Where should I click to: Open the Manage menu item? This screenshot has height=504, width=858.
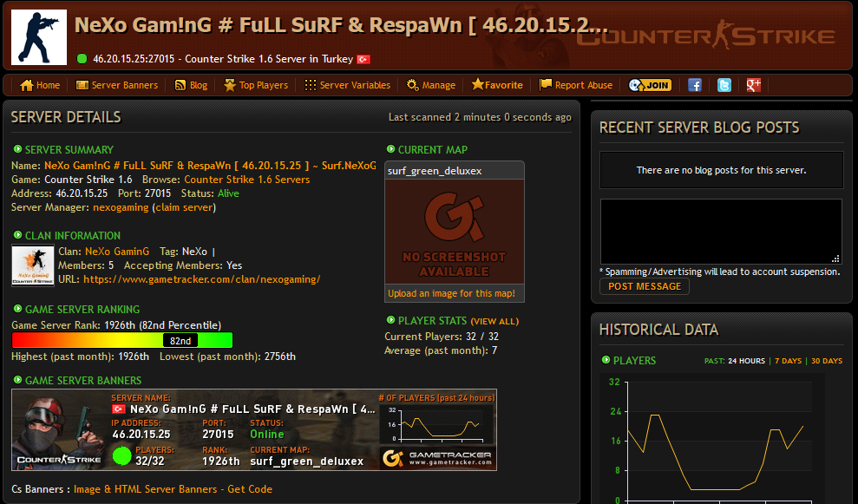[x=438, y=85]
